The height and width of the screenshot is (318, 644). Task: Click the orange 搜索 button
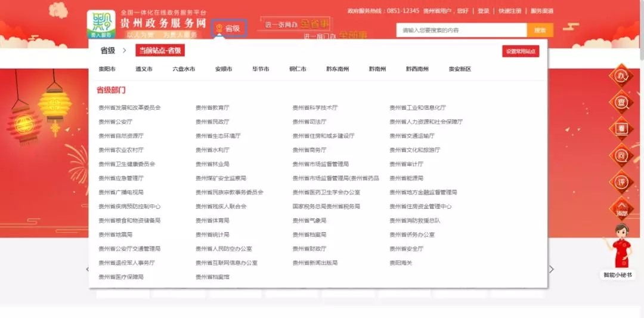point(540,30)
